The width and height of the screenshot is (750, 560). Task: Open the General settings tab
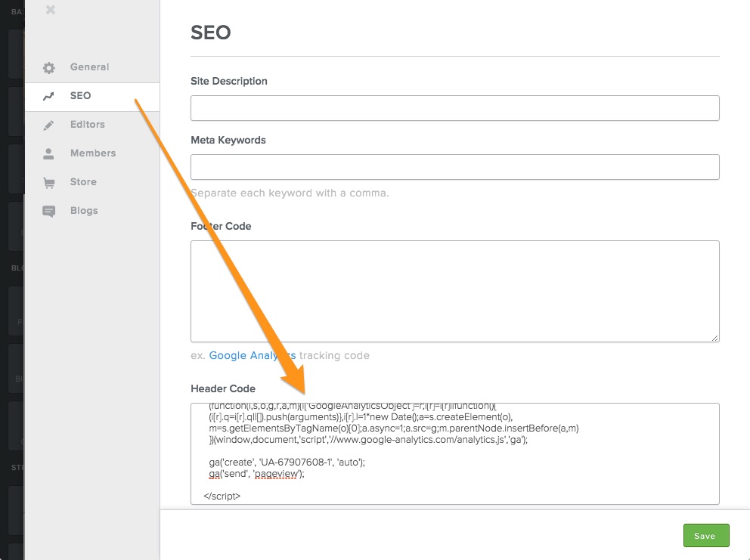point(92,67)
